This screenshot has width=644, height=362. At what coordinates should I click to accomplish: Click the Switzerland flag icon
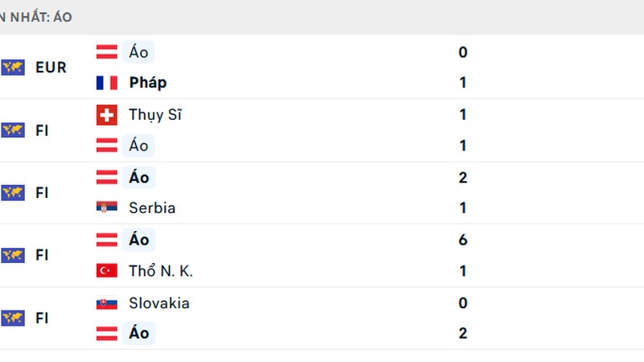point(106,115)
